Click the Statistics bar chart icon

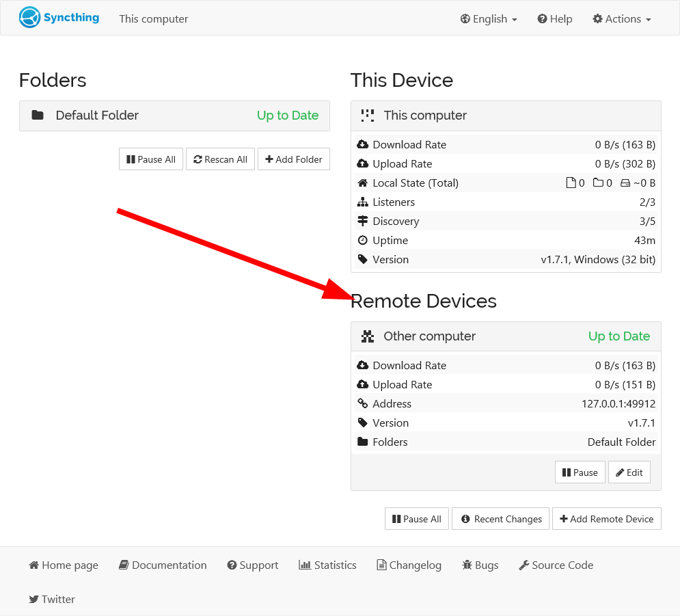click(305, 565)
